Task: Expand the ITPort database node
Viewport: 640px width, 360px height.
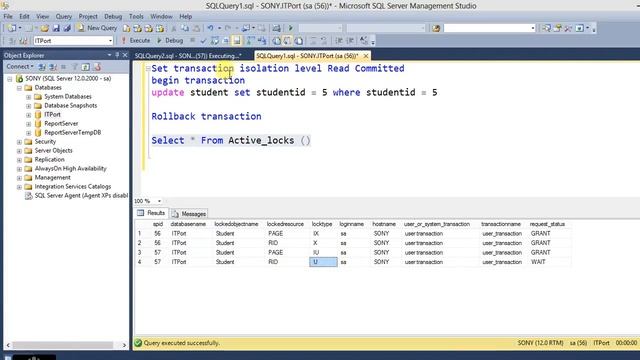Action: (29, 115)
